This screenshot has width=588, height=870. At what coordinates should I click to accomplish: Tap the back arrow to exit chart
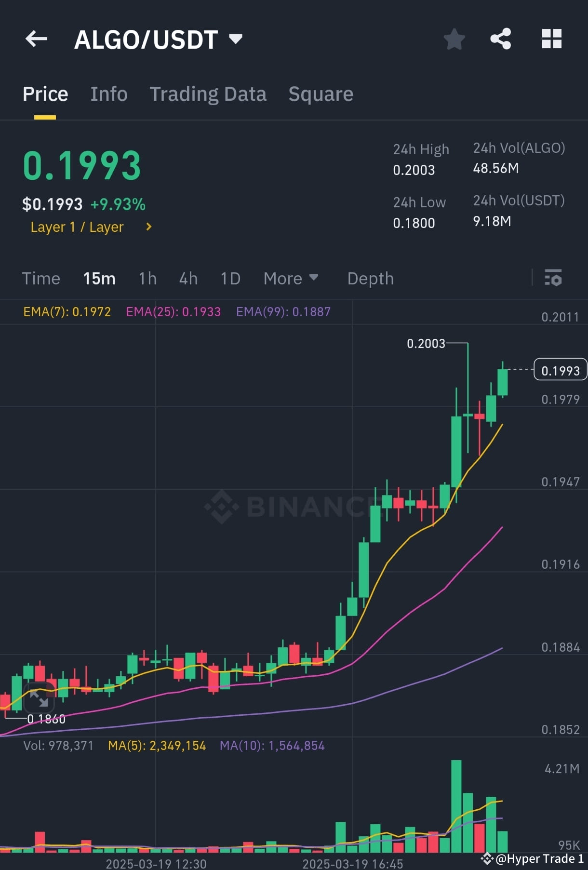click(x=36, y=39)
